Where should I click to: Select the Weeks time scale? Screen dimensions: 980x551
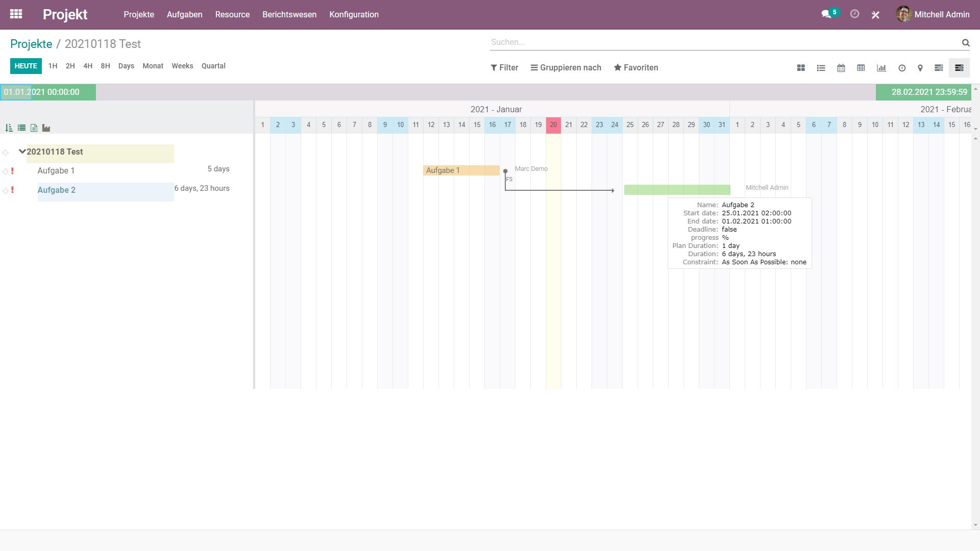point(182,66)
